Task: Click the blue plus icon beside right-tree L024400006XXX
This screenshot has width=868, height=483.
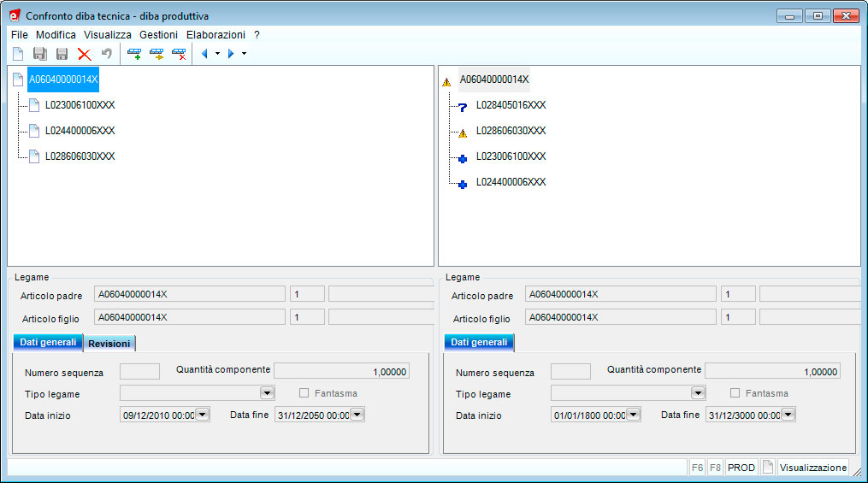Action: (x=463, y=185)
